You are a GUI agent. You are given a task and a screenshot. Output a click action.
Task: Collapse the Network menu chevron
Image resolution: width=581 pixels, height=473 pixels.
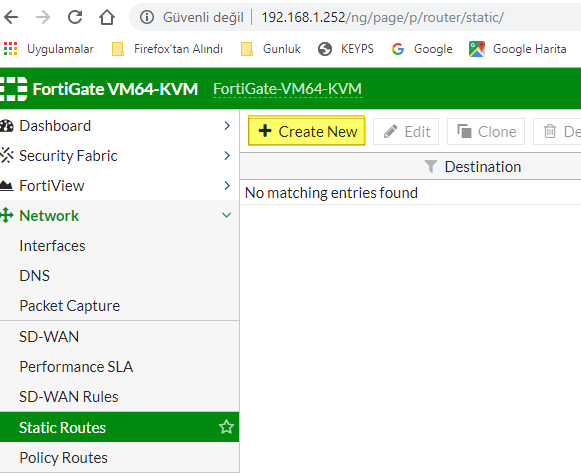[x=226, y=215]
